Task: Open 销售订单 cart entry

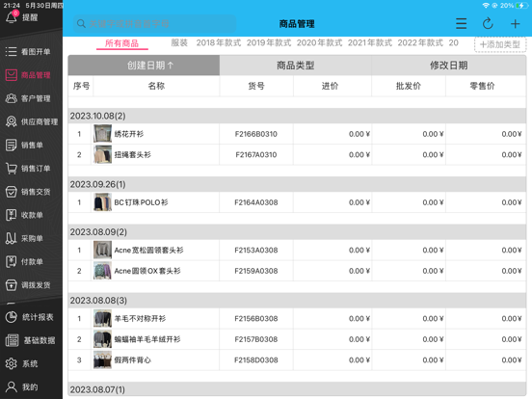Action: tap(28, 169)
